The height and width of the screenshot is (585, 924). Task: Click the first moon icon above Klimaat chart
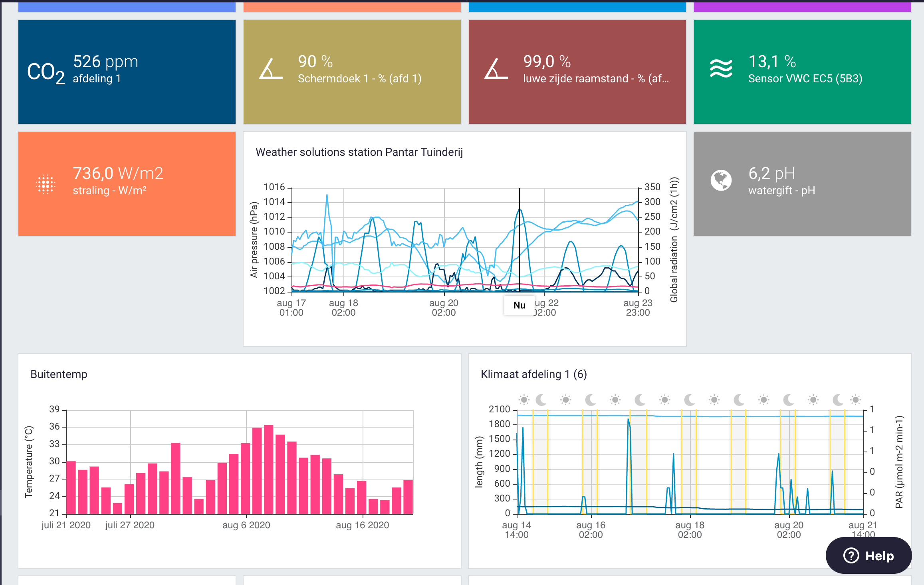click(541, 400)
